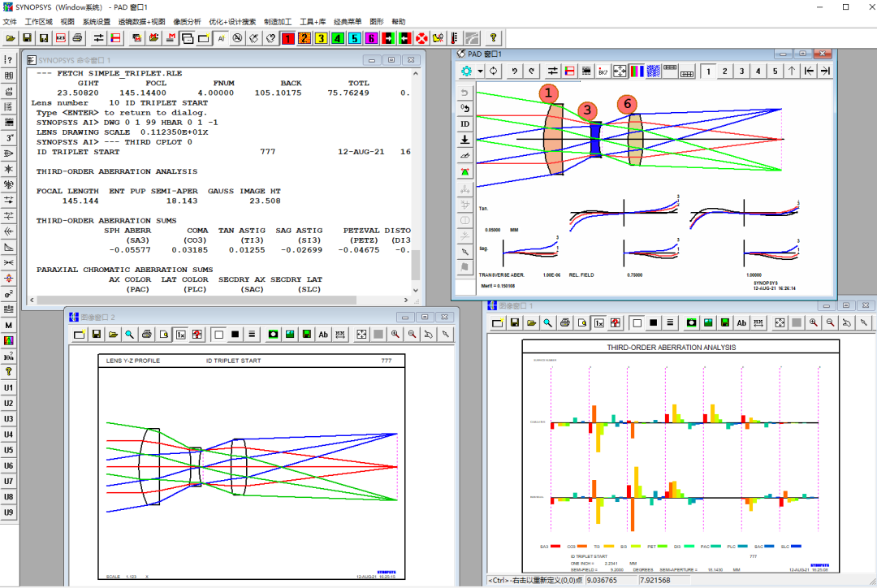This screenshot has height=588, width=877.
Task: Click the zoom in icon in 图像窗口 1
Action: coord(814,322)
